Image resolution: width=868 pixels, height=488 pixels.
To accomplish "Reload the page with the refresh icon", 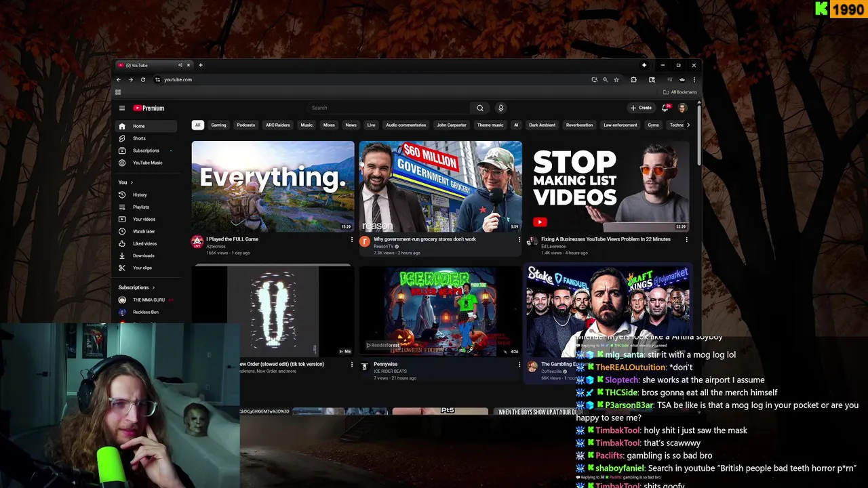I will pos(143,79).
